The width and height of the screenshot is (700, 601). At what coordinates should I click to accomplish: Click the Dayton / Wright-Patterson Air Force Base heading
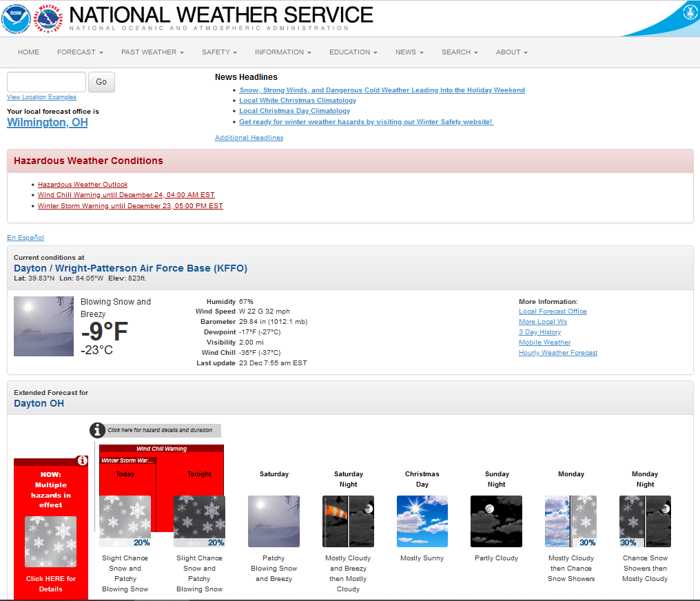pyautogui.click(x=130, y=268)
